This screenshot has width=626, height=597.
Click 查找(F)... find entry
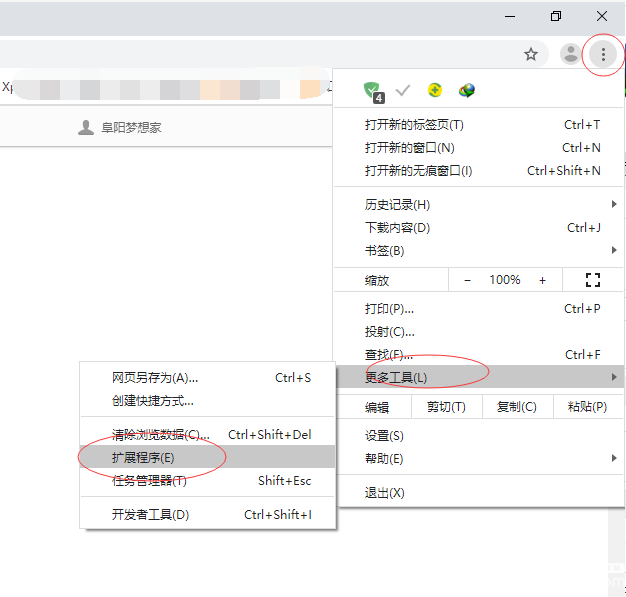pos(479,354)
